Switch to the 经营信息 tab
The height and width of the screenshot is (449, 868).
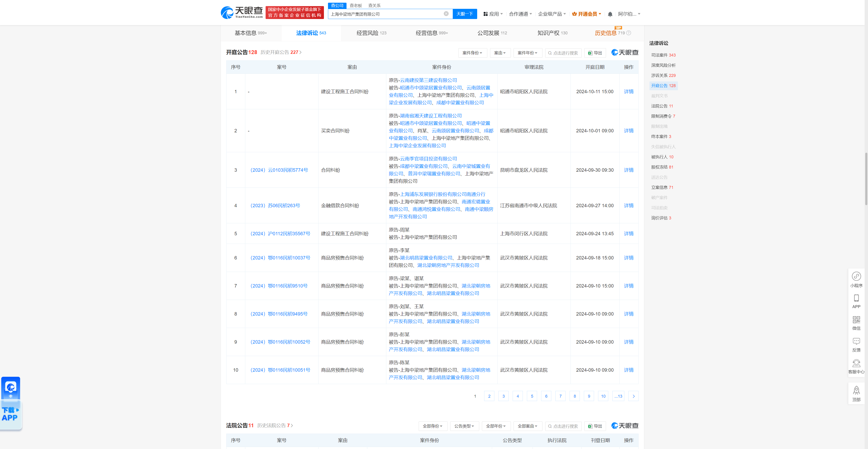point(432,33)
